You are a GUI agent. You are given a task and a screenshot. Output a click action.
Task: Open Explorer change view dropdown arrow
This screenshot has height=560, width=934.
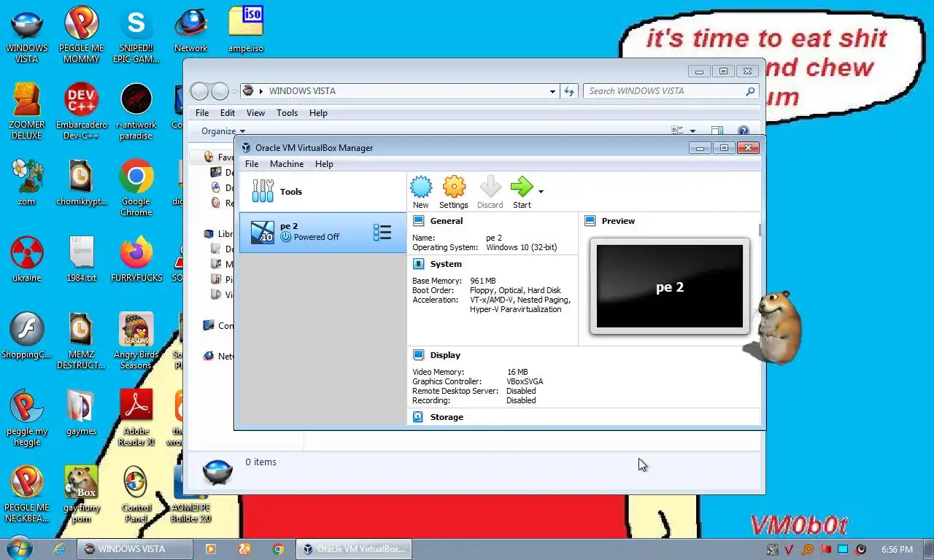click(692, 131)
